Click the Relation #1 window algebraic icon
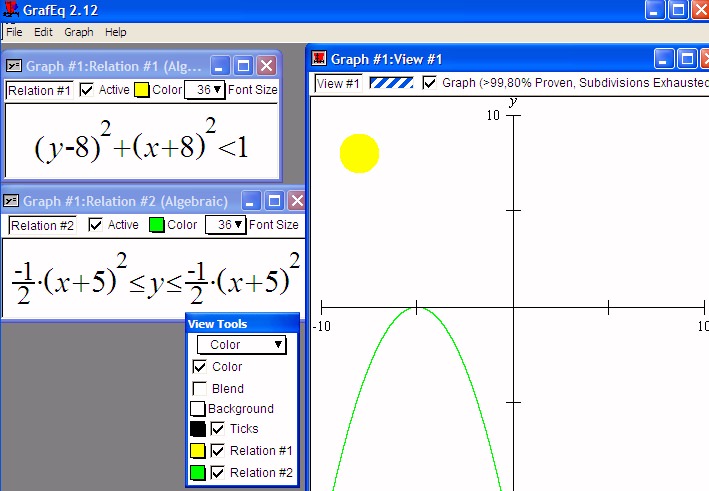 [14, 66]
